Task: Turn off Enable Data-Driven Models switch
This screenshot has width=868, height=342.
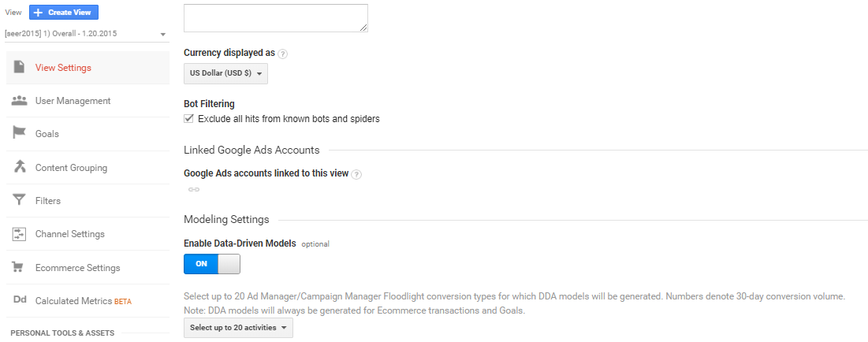Action: (212, 263)
